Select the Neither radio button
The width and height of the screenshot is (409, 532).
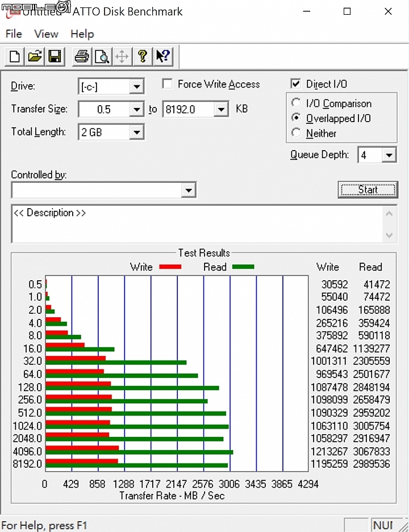(x=296, y=132)
